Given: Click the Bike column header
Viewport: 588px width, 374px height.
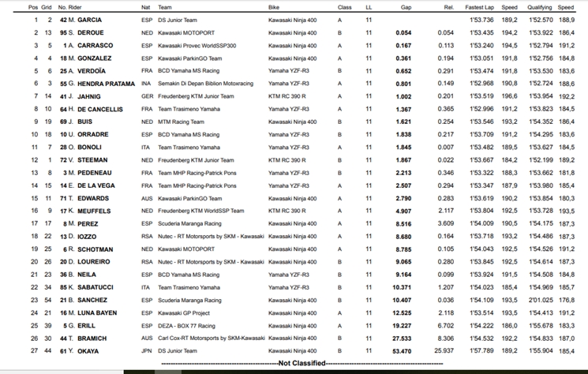Looking at the screenshot, I should pyautogui.click(x=274, y=7).
